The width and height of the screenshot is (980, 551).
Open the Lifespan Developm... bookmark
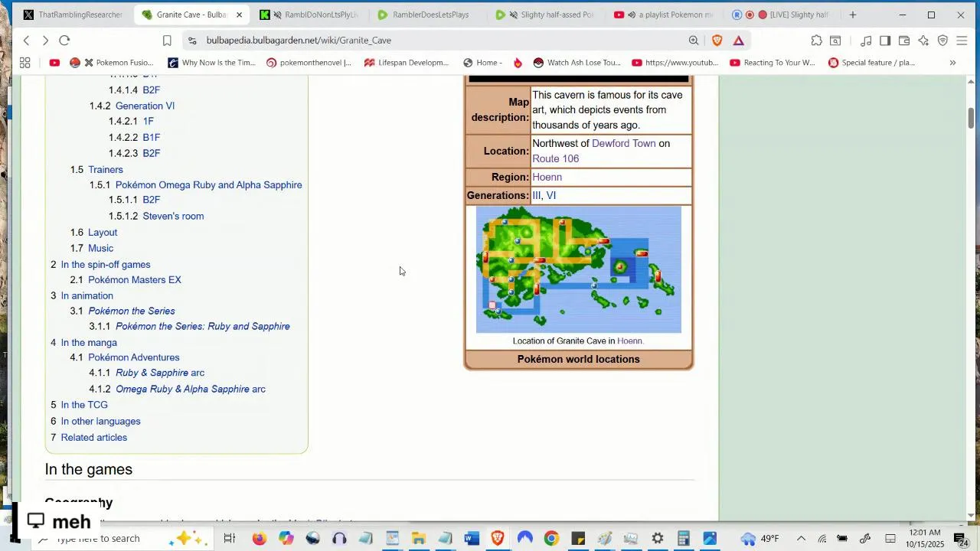pos(407,63)
